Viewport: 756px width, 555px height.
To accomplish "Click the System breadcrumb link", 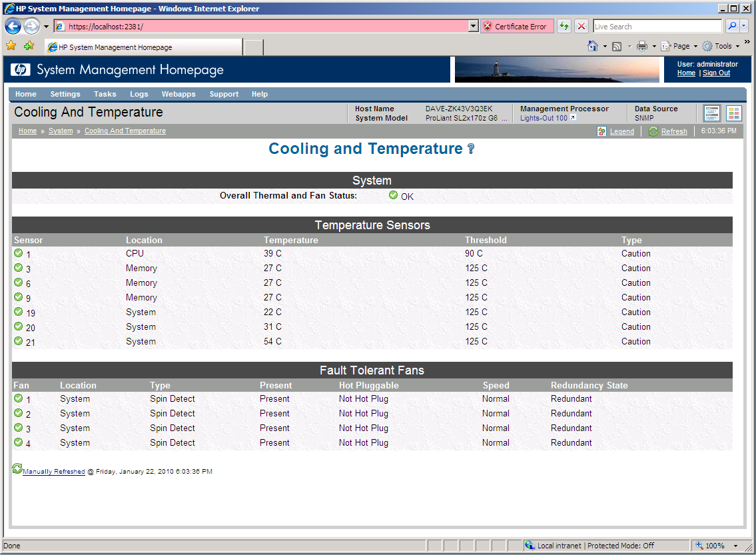I will (61, 131).
